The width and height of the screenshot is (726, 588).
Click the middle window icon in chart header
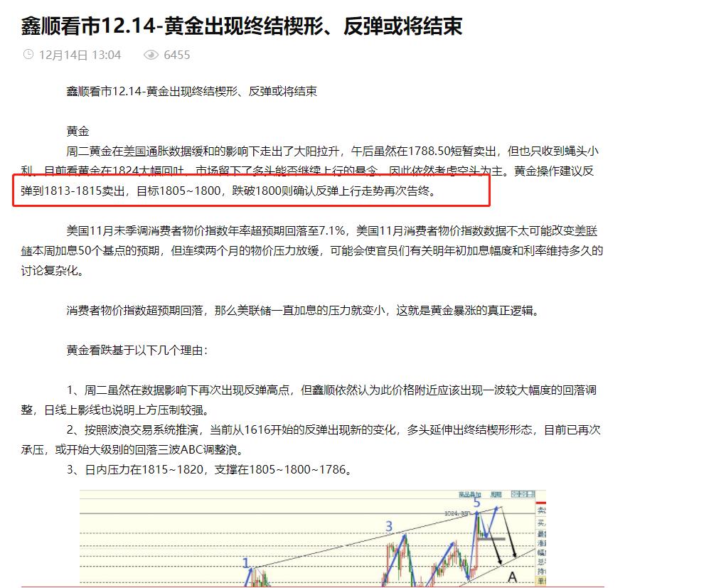523,494
